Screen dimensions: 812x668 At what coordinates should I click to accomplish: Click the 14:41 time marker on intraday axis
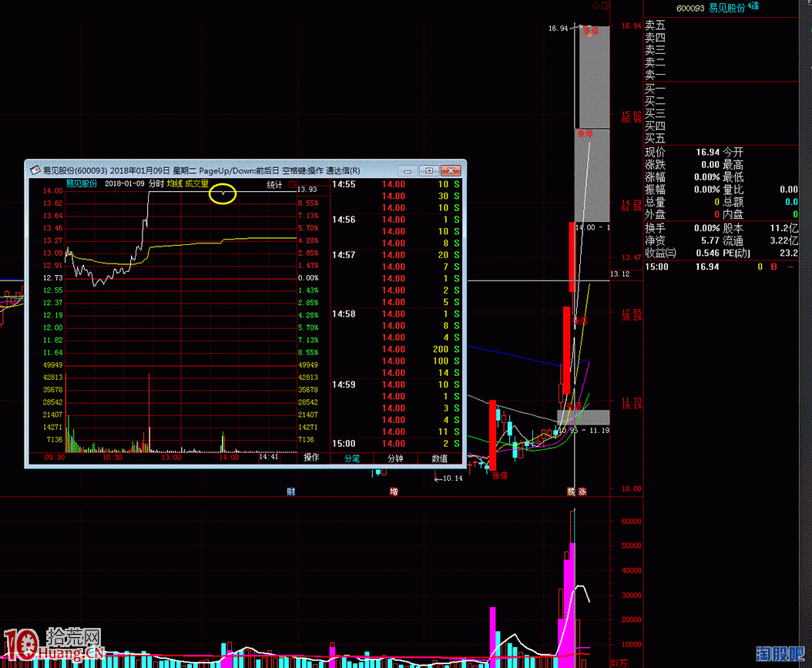[269, 457]
